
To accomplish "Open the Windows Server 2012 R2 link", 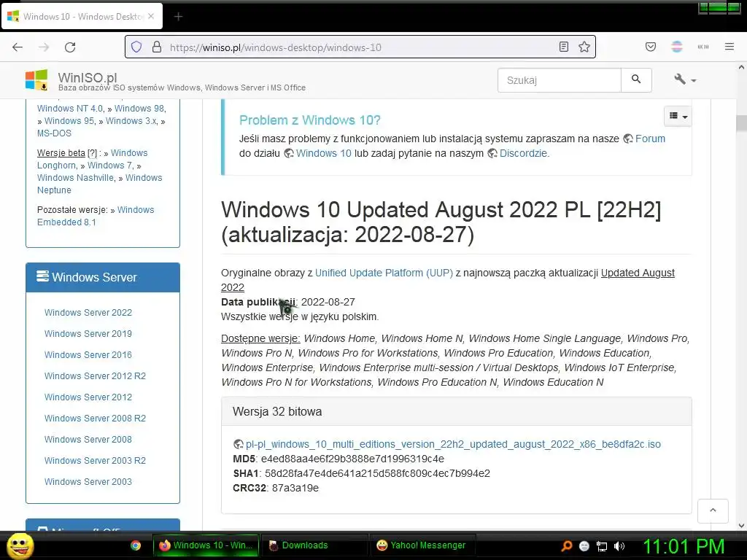I will [x=95, y=376].
